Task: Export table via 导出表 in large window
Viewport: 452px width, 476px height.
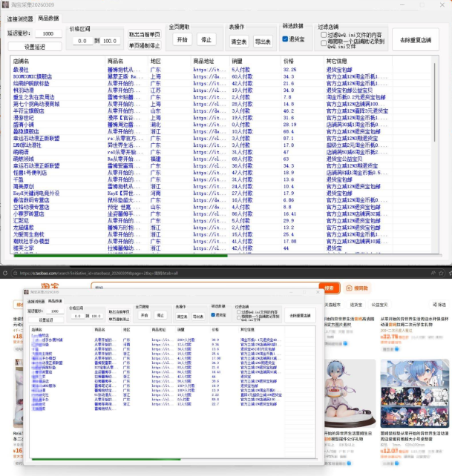Action: click(263, 42)
